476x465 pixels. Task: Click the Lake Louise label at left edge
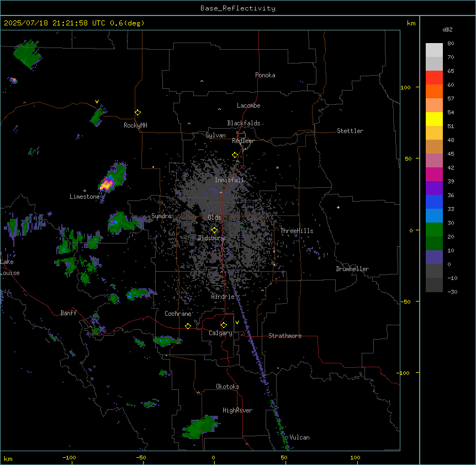(x=9, y=267)
